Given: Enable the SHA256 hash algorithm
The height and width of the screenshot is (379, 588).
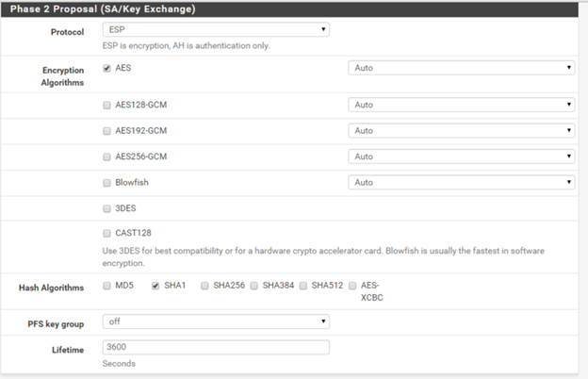Looking at the screenshot, I should (204, 285).
